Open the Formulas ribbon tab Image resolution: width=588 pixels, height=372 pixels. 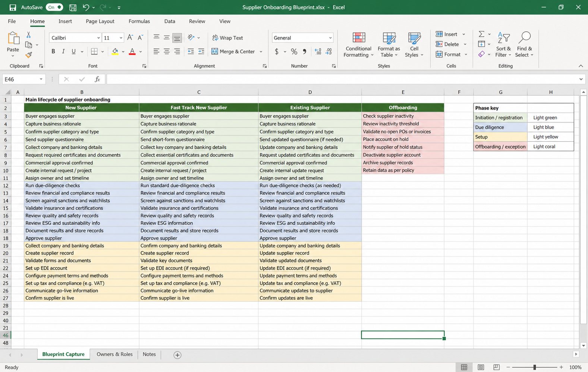pyautogui.click(x=139, y=21)
